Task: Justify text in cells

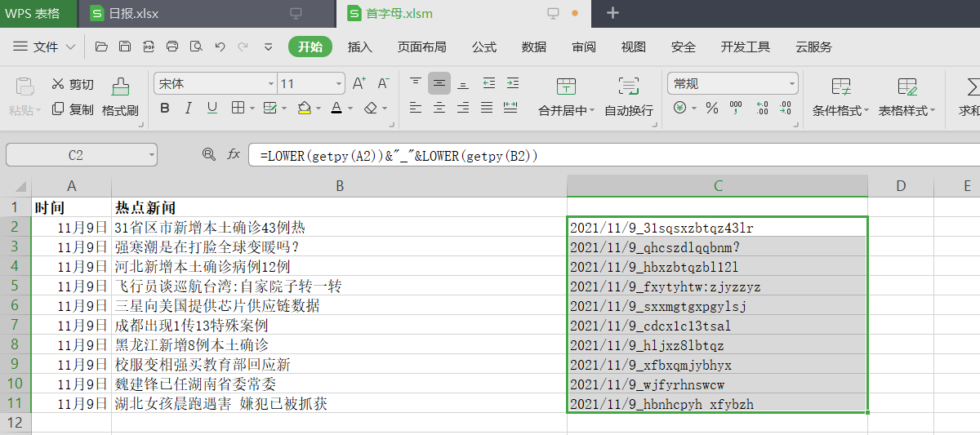Action: pyautogui.click(x=488, y=108)
